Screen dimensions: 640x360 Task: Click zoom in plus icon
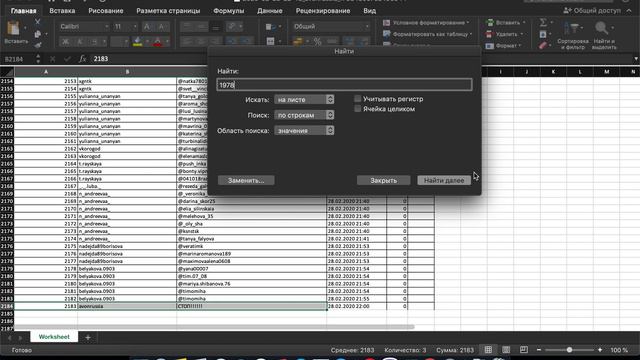pos(600,350)
